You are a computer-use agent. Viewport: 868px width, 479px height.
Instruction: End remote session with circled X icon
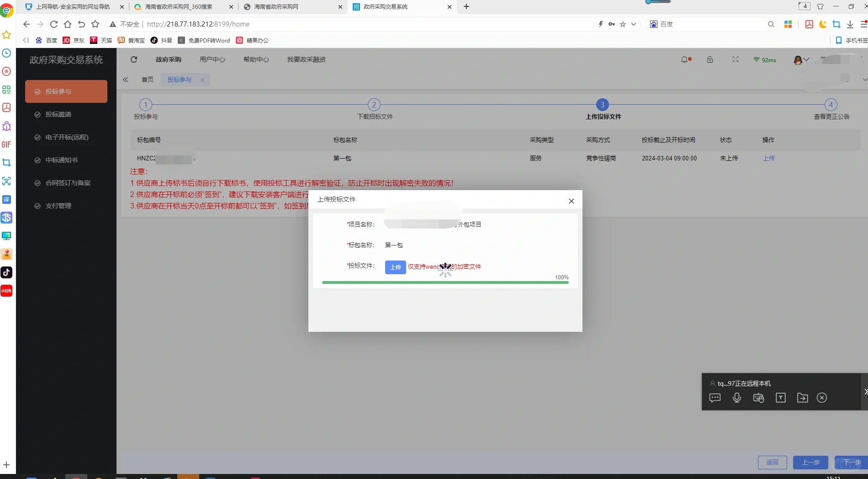[822, 398]
